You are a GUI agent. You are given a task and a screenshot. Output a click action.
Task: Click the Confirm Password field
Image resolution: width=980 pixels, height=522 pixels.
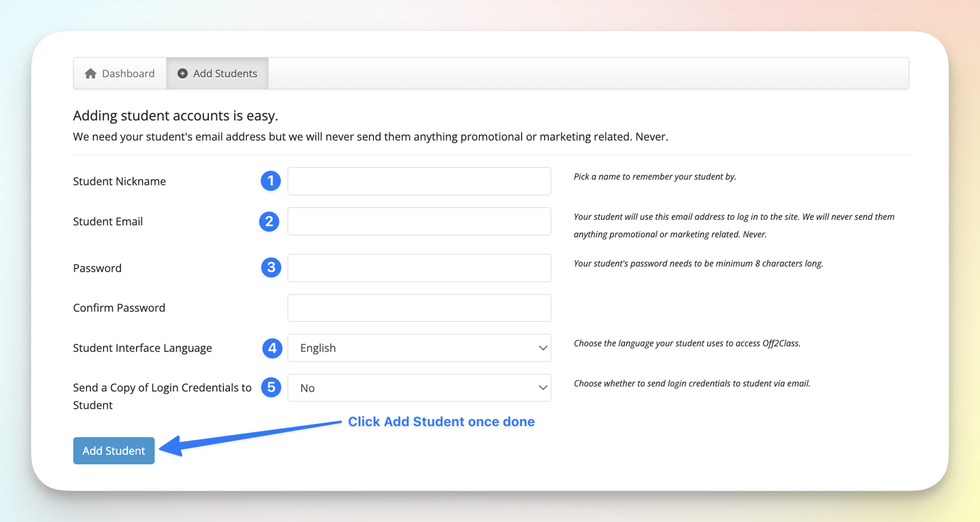click(x=419, y=307)
